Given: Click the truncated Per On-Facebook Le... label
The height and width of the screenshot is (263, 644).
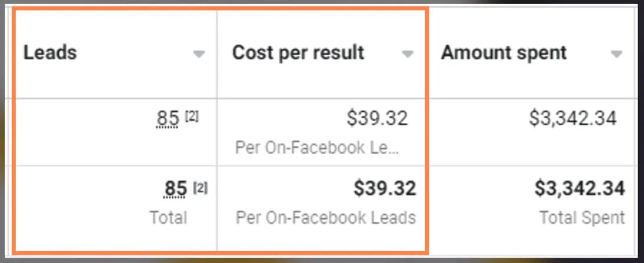Looking at the screenshot, I should (316, 148).
